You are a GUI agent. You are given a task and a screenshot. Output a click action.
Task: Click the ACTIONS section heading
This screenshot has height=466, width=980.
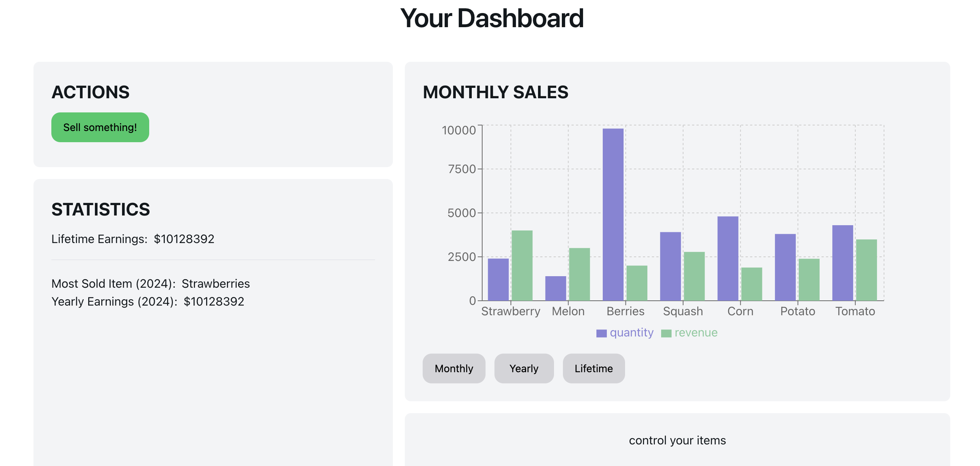[x=90, y=92]
